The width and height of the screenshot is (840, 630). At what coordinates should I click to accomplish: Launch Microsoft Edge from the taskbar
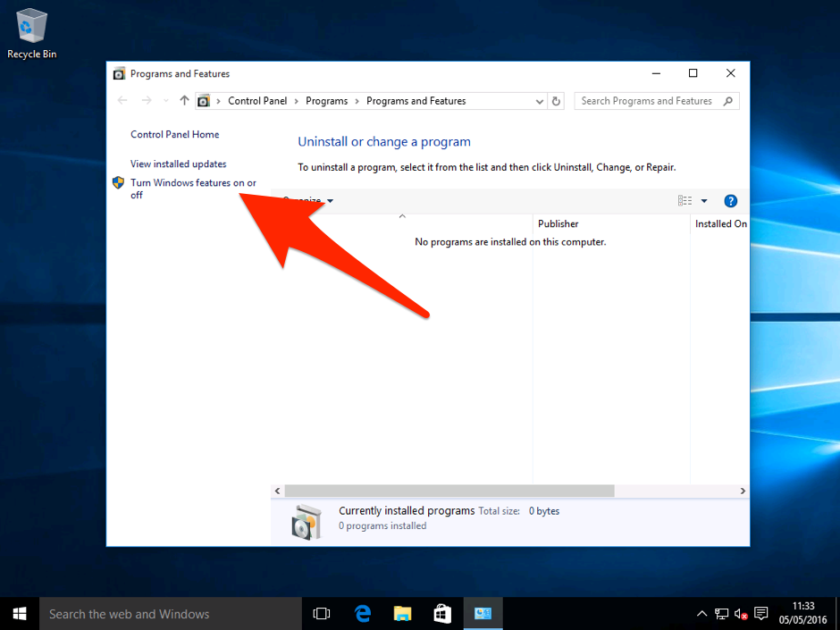coord(363,614)
